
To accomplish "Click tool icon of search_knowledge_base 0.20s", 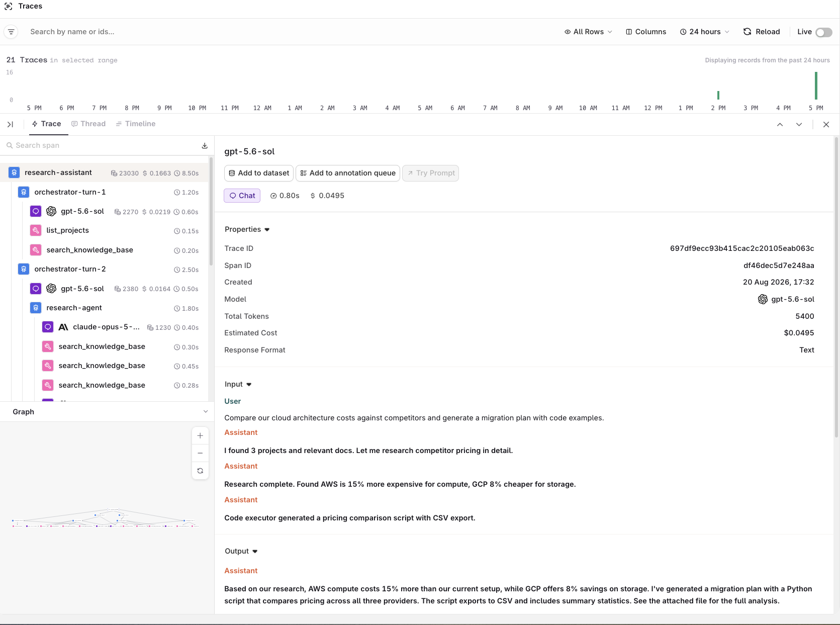I will (36, 250).
